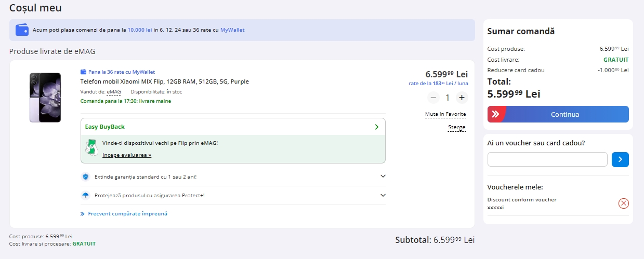Screen dimensions: 644x259
Task: Click the Easy BuyBack green arrow
Action: click(377, 127)
